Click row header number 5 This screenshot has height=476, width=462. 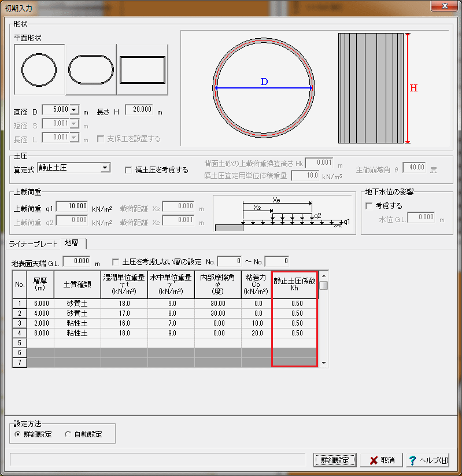[x=20, y=343]
